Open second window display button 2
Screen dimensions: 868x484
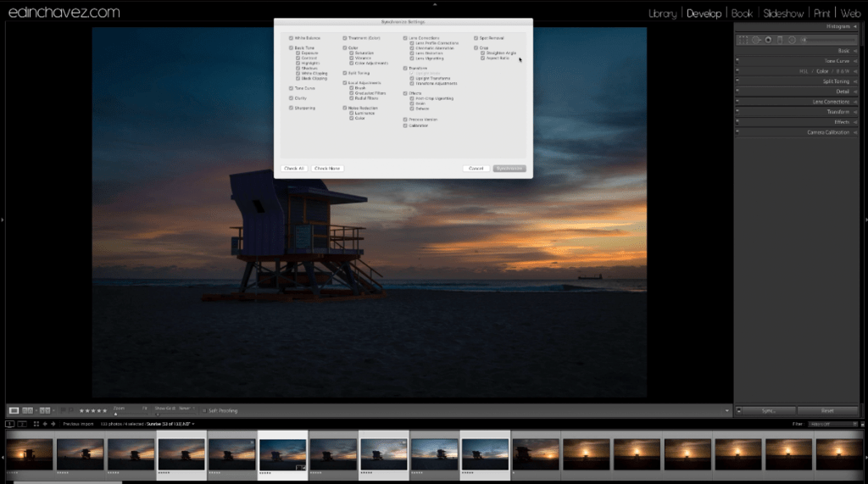[22, 424]
